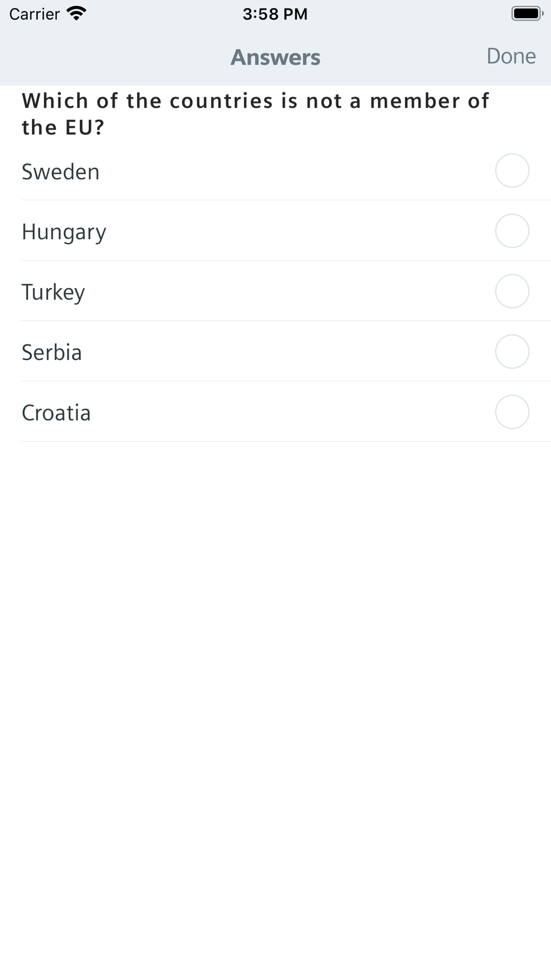Tap the Serbia answer label

point(52,352)
